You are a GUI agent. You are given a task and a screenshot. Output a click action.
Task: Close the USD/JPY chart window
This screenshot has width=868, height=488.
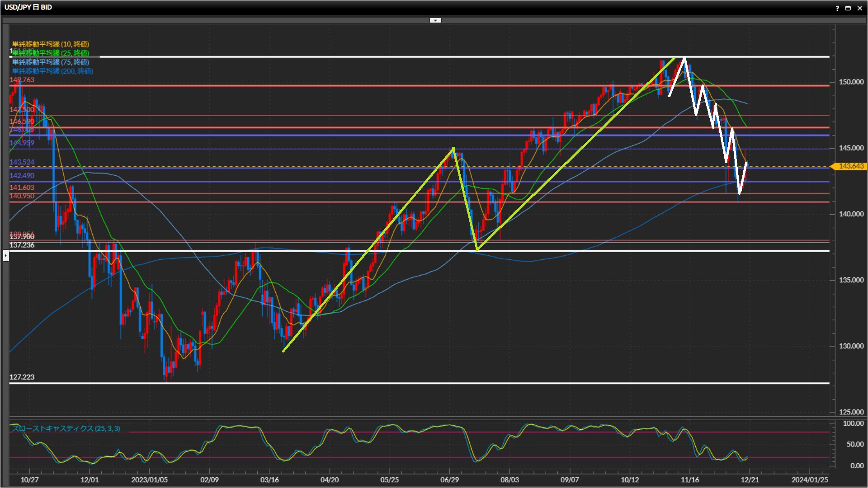point(859,8)
